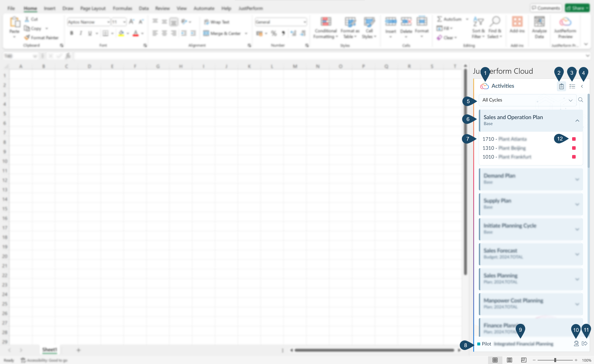The width and height of the screenshot is (594, 364).
Task: Open the Font Color swatch
Action: coord(136,33)
